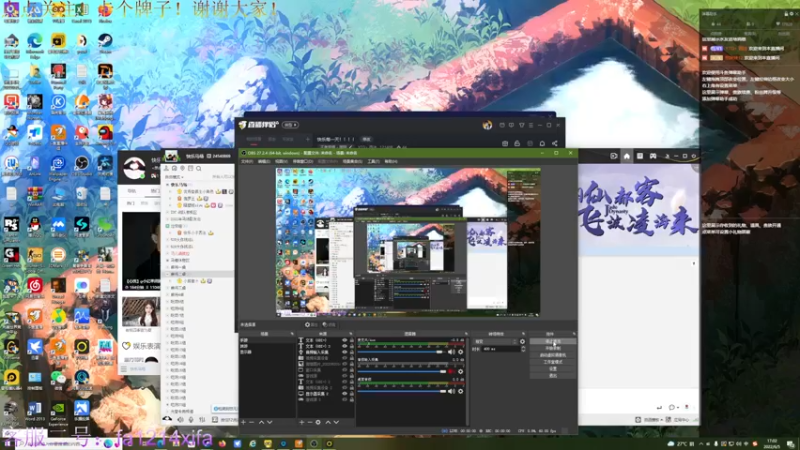Image resolution: width=800 pixels, height=450 pixels.
Task: Open the 停靠窗口 menu in OBS
Action: click(x=302, y=161)
